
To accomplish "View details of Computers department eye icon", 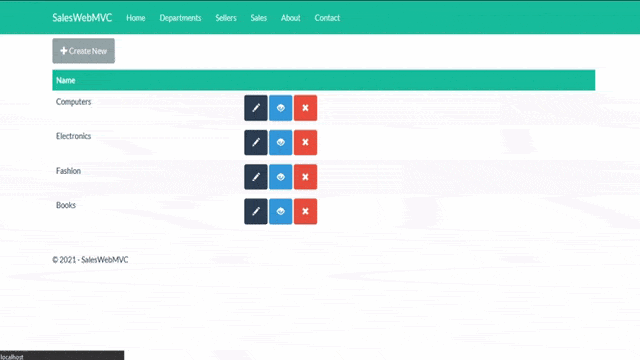I will (281, 108).
